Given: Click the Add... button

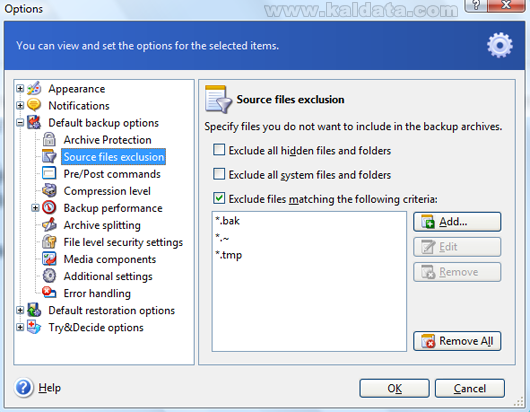Looking at the screenshot, I should pyautogui.click(x=457, y=222).
